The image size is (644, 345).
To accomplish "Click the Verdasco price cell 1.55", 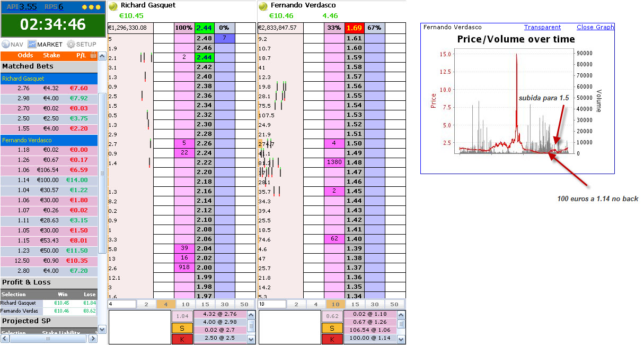I will 354,96.
